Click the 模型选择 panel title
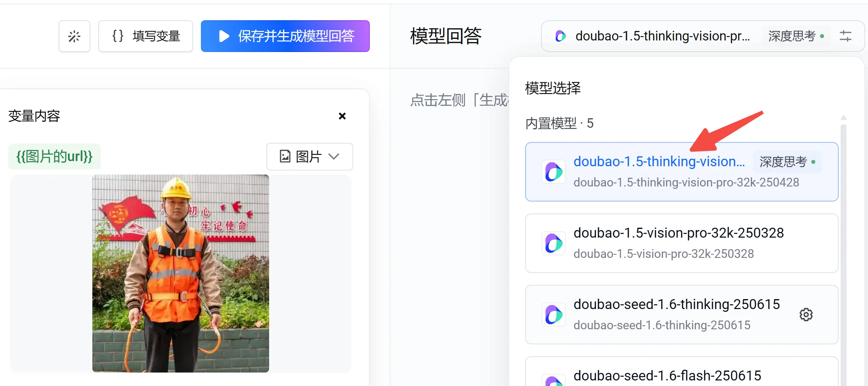The height and width of the screenshot is (386, 868). click(x=553, y=88)
